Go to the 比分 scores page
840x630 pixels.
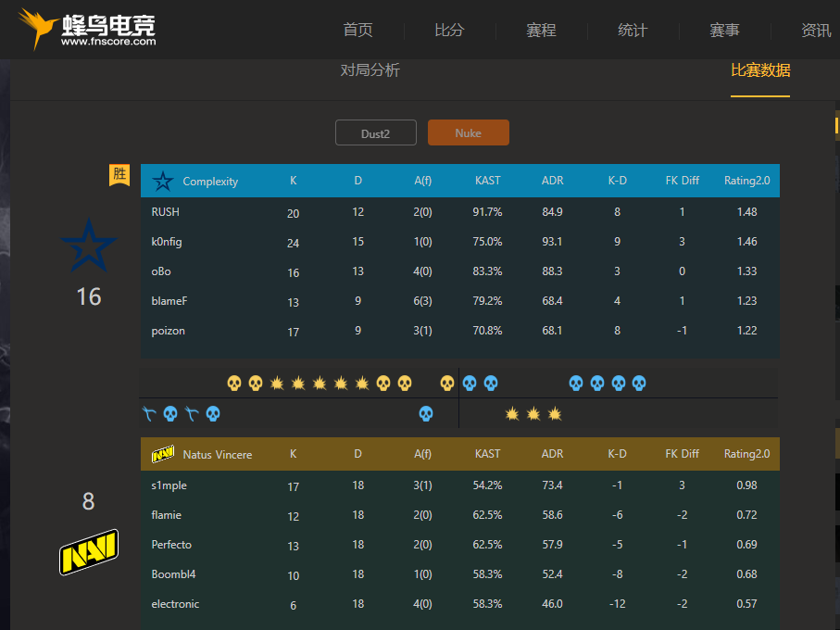449,30
